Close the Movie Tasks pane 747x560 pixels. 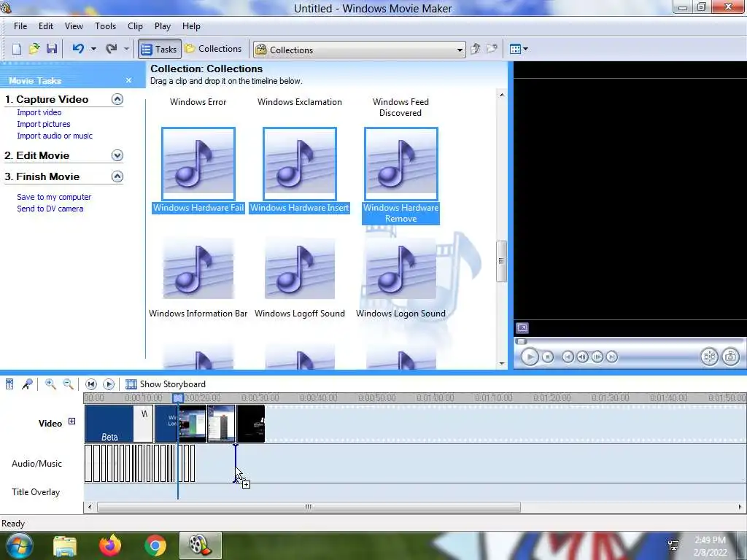128,80
